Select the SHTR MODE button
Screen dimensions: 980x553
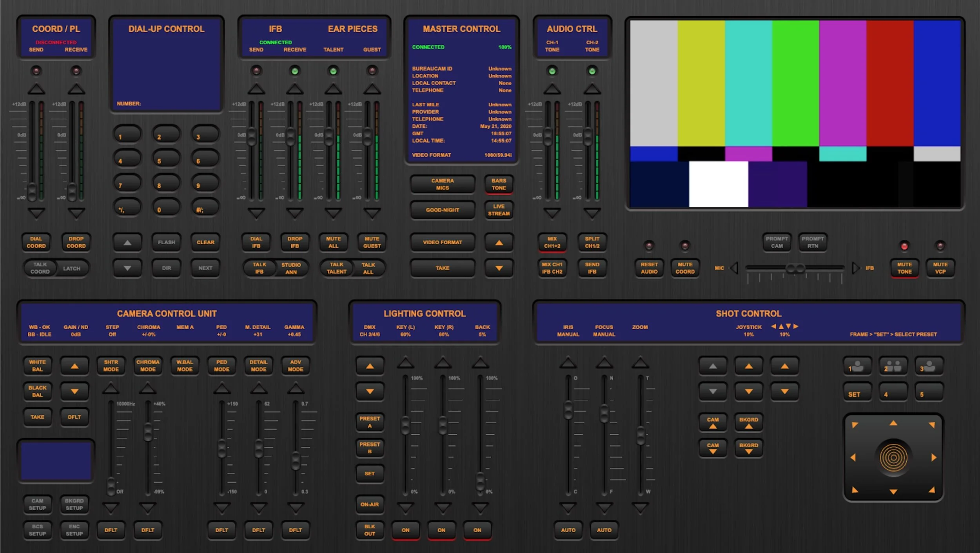point(111,366)
